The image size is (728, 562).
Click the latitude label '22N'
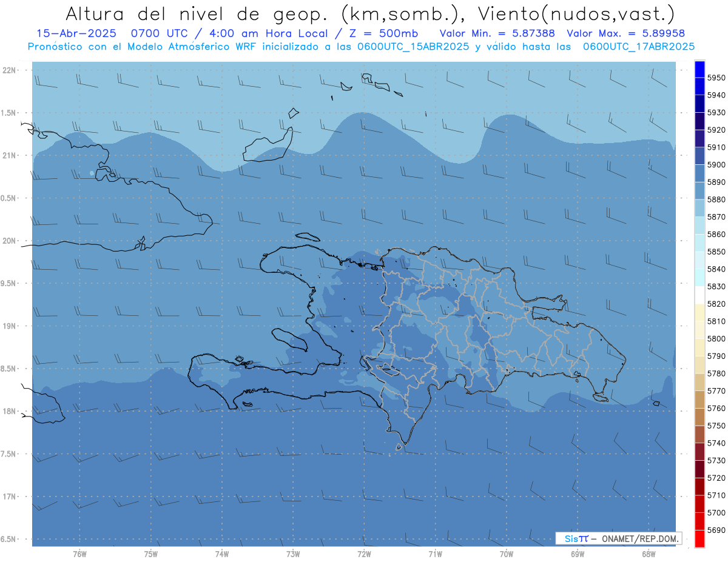click(9, 70)
